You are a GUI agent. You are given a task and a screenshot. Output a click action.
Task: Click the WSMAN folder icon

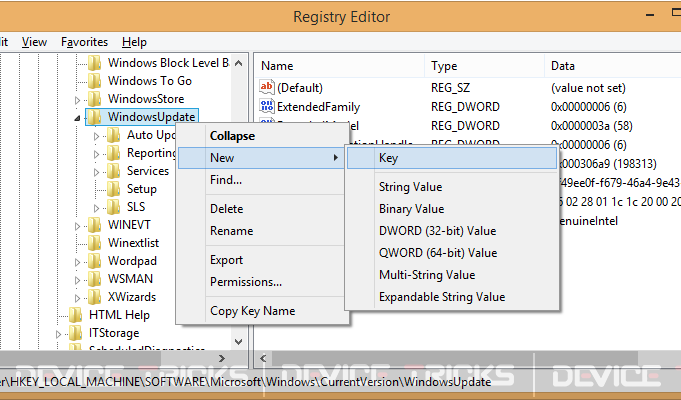click(x=95, y=279)
